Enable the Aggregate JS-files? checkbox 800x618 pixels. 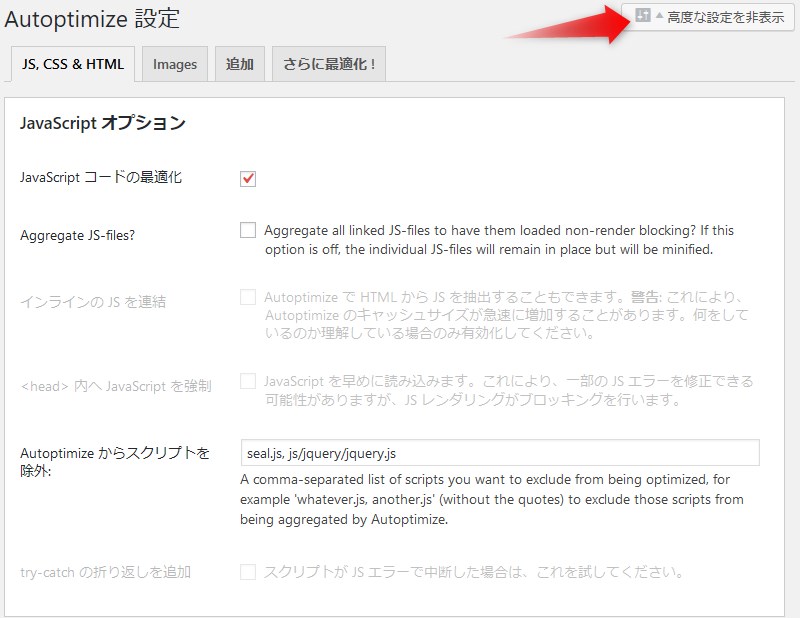pos(247,230)
